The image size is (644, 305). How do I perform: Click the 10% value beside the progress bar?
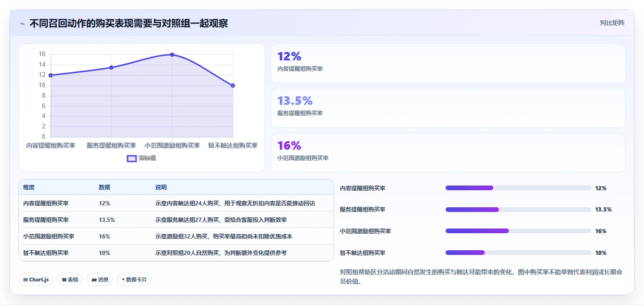click(601, 253)
